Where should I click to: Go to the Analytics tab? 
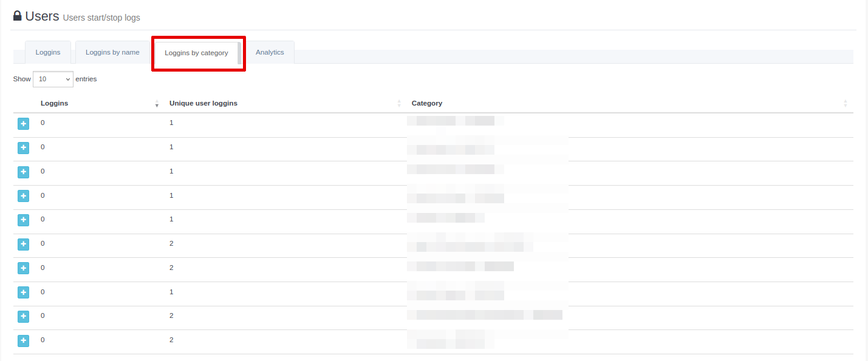tap(270, 52)
